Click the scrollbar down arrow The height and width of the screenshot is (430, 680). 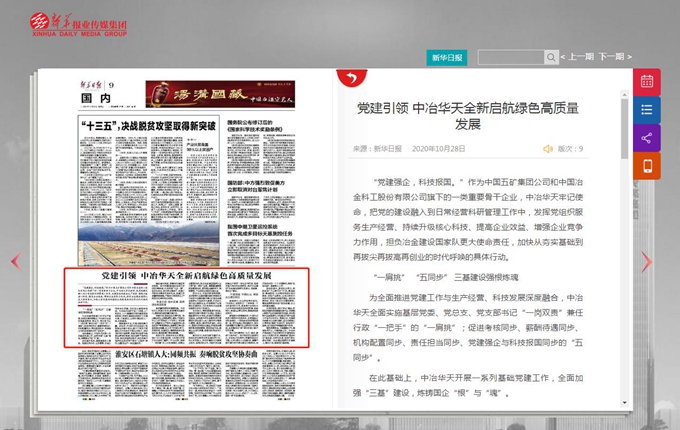coord(624,403)
